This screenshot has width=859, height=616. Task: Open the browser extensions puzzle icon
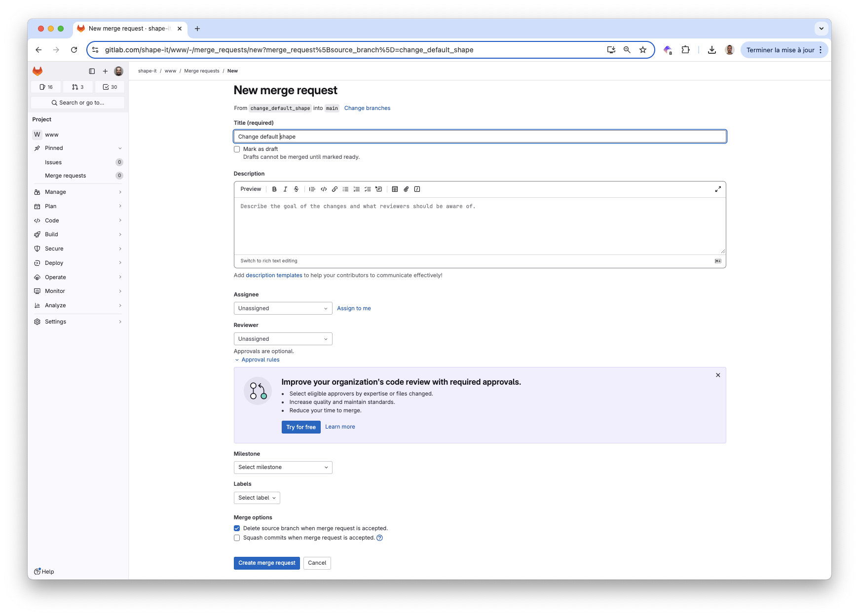click(685, 50)
